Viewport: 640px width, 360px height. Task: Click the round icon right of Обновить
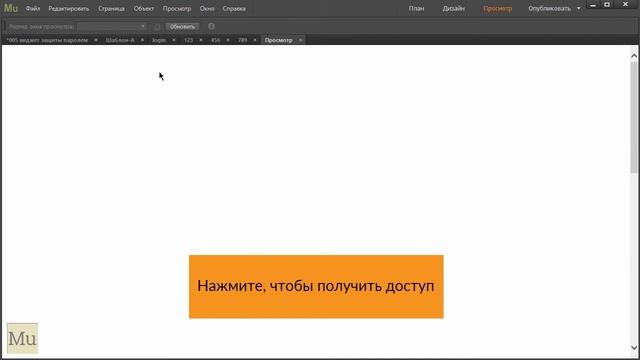211,27
